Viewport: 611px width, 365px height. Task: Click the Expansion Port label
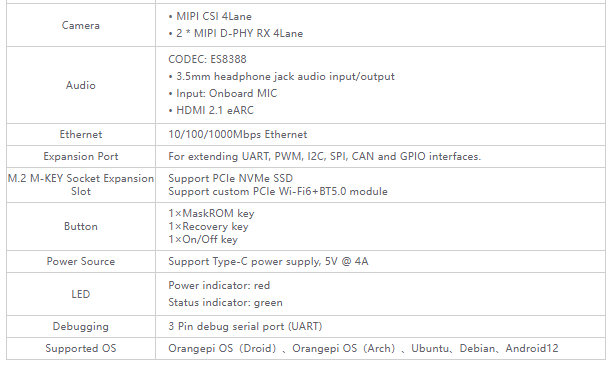pyautogui.click(x=81, y=156)
